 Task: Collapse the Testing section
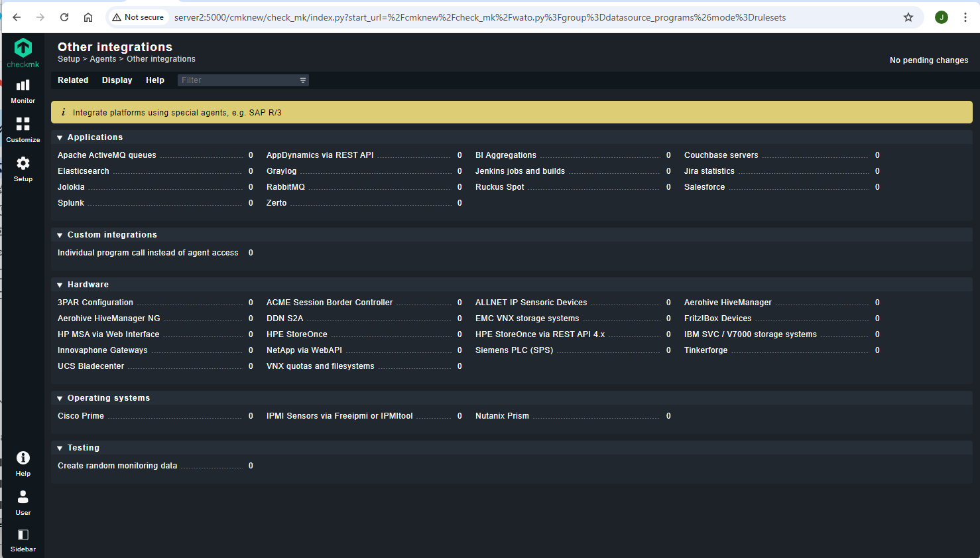pyautogui.click(x=60, y=448)
